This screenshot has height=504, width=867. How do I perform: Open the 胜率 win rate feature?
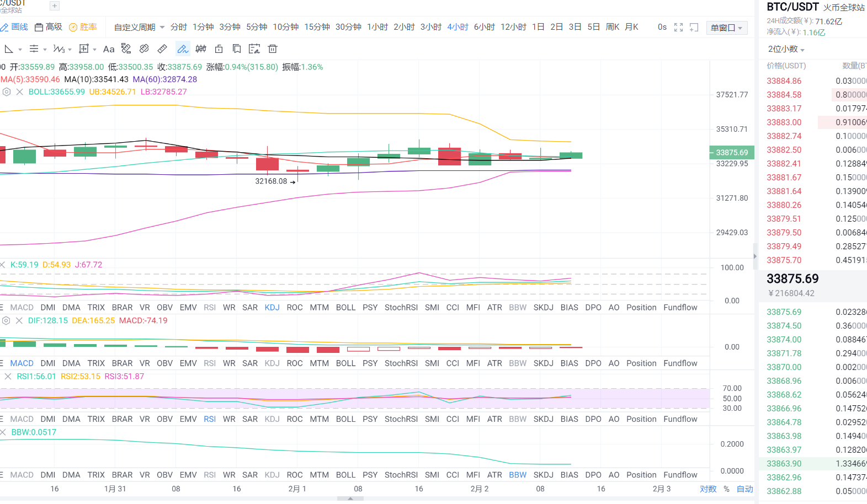pos(83,27)
